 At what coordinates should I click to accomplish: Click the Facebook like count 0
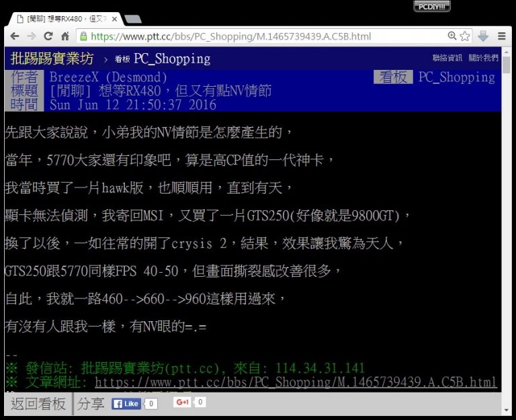pos(151,404)
